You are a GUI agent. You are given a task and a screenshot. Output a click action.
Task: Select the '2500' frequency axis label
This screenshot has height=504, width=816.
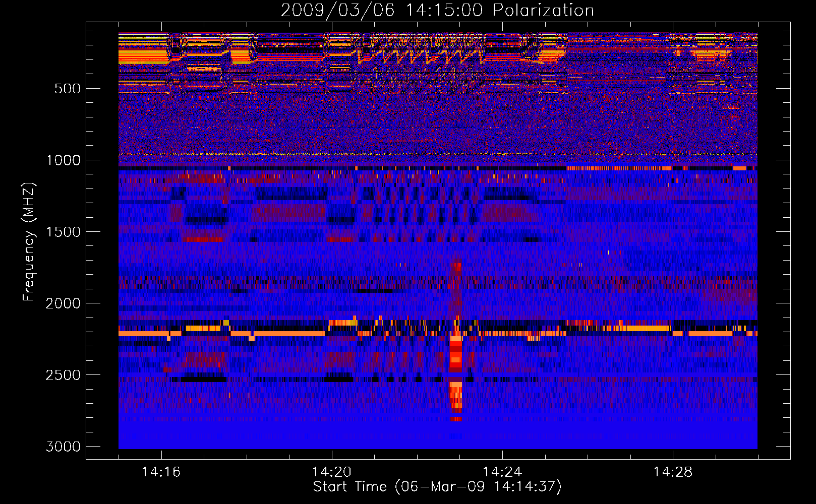tap(63, 375)
